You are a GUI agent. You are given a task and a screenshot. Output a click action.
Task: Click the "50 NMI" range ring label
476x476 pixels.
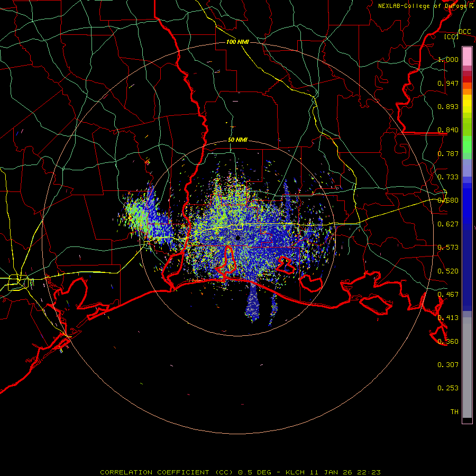pyautogui.click(x=237, y=140)
